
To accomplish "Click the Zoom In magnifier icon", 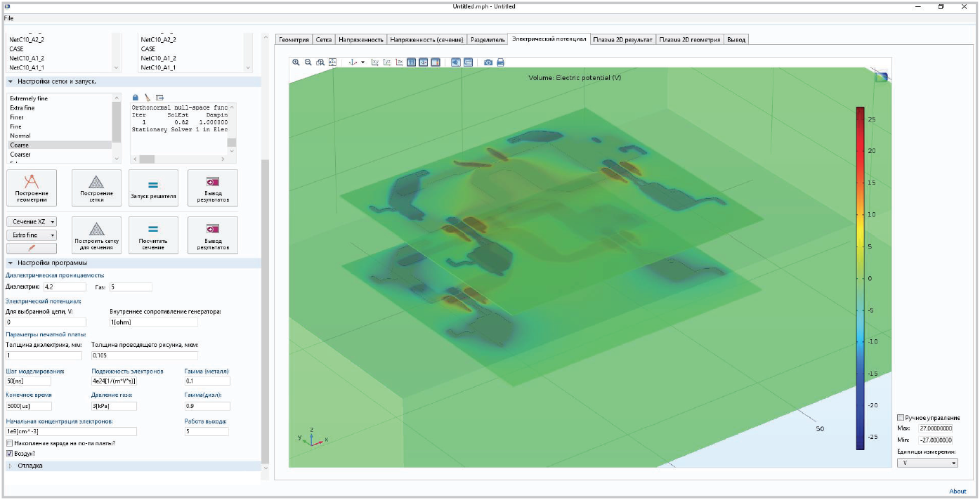I will pyautogui.click(x=296, y=63).
